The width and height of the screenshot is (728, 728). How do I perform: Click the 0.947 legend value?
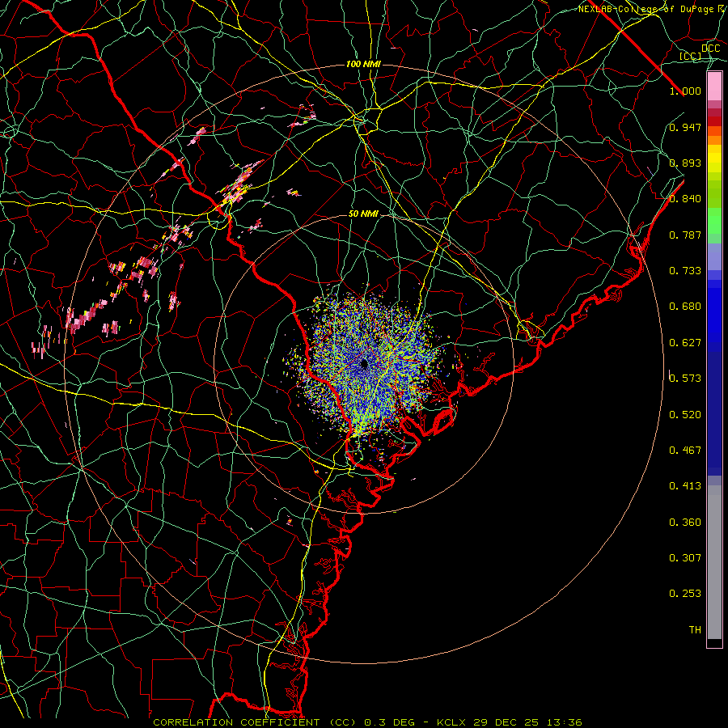685,127
